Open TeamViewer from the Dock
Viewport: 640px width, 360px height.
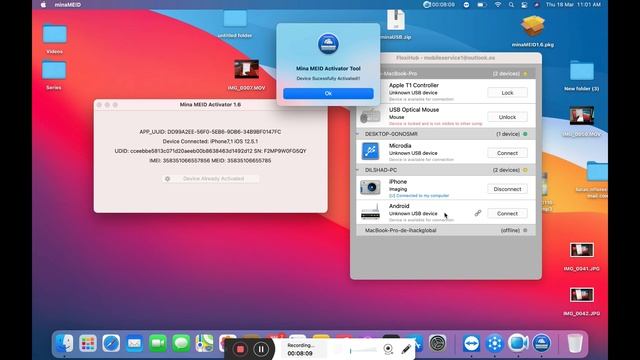click(471, 343)
